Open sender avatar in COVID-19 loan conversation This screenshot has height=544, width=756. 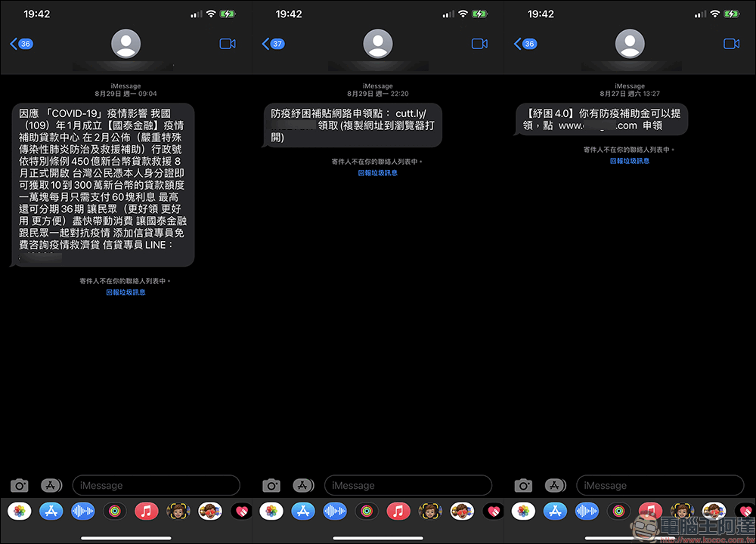pyautogui.click(x=125, y=43)
